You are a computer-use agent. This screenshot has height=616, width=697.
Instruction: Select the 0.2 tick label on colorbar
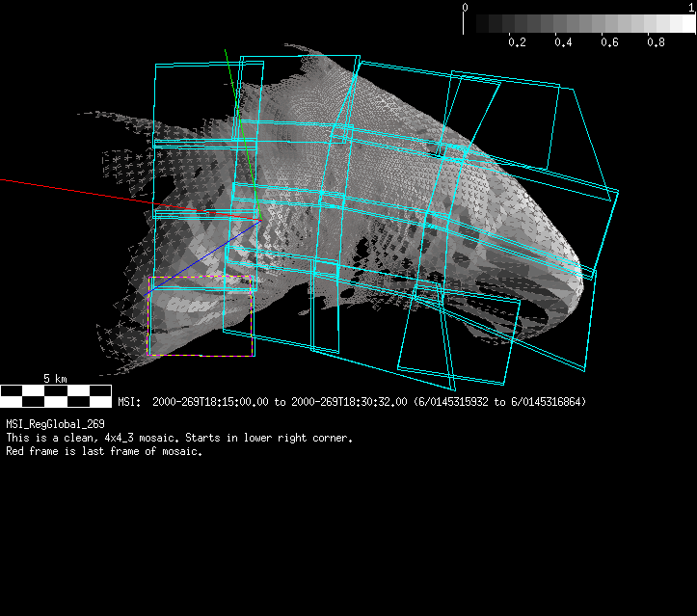coord(517,42)
